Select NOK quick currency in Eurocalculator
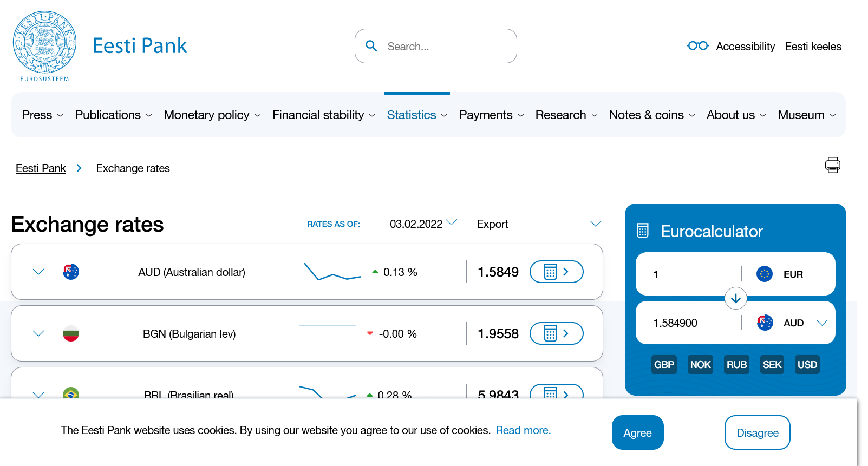Viewport: 868px width, 466px height. tap(700, 365)
